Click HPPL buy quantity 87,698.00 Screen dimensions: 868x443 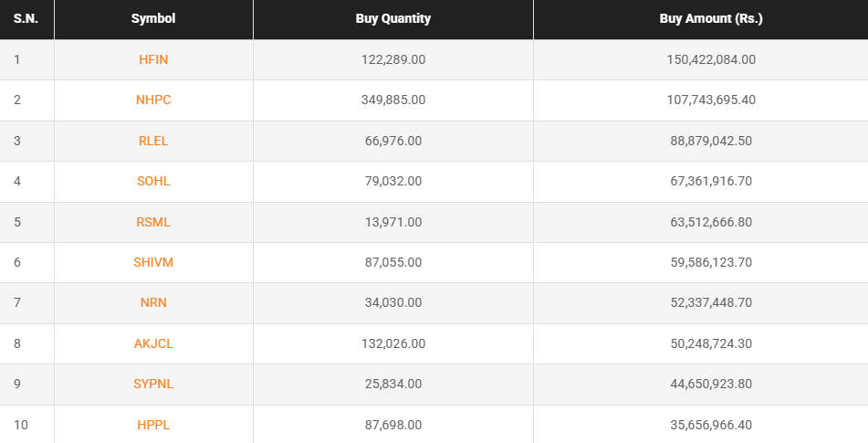coord(393,425)
